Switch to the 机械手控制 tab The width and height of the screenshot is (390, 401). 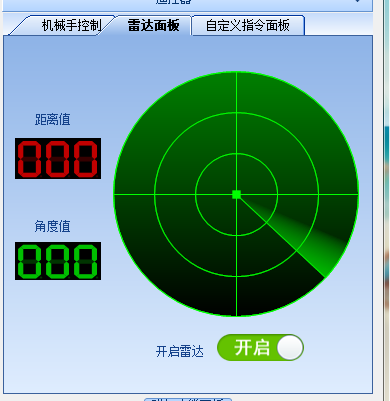point(71,25)
